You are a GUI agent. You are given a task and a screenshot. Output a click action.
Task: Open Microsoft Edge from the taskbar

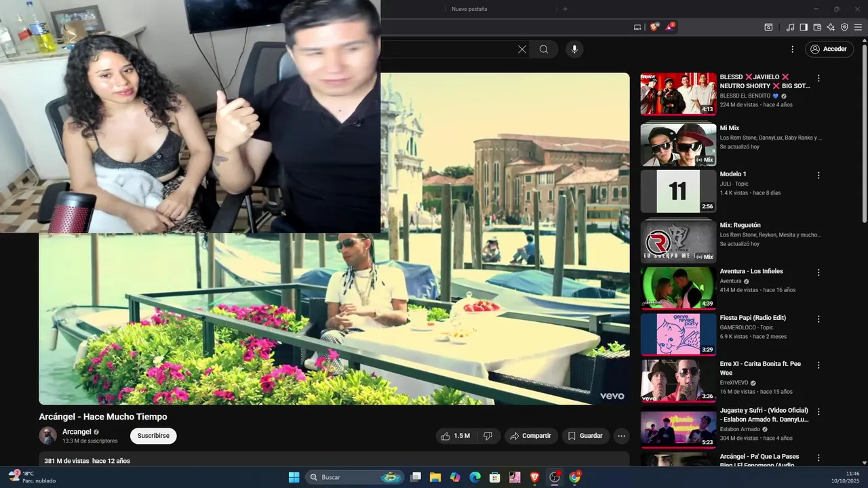475,477
